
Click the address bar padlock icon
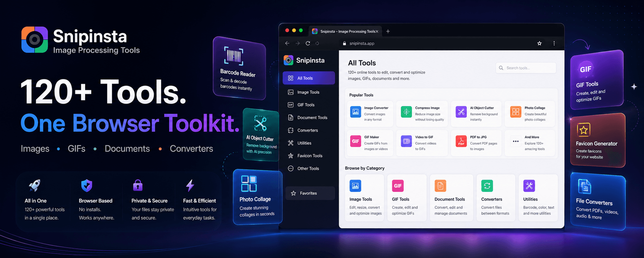(344, 43)
